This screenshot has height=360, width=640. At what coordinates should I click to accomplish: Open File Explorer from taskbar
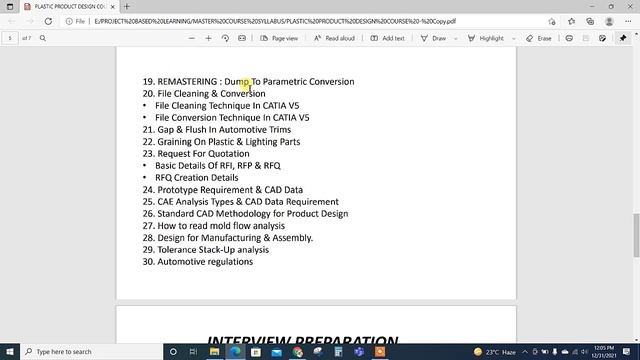click(214, 351)
